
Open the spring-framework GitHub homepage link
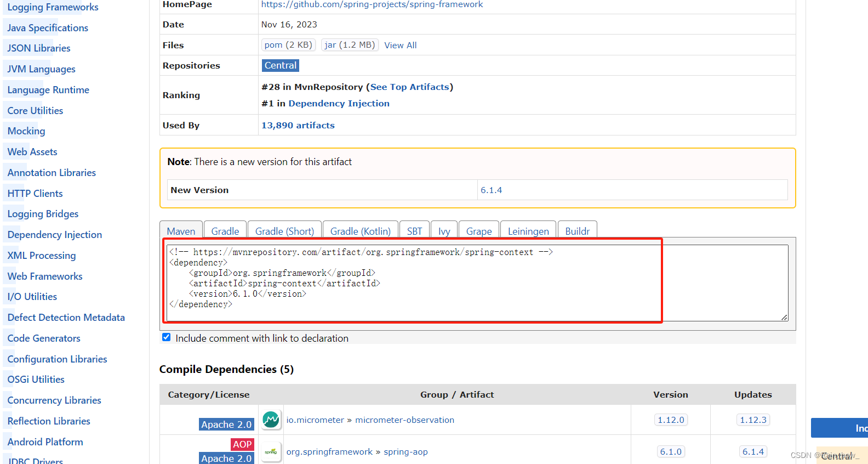[x=372, y=4]
